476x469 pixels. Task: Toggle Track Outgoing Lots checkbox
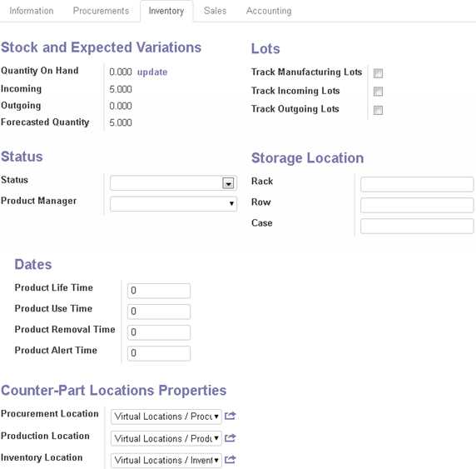click(378, 110)
